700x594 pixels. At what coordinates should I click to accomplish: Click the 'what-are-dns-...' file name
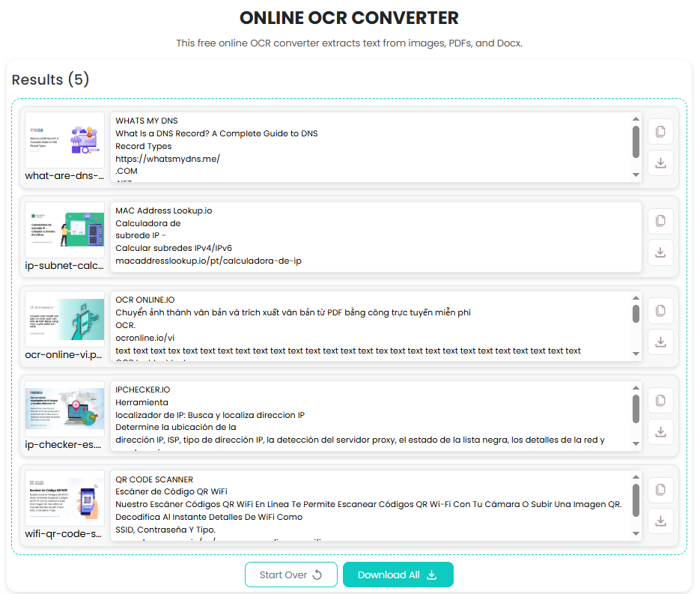tap(64, 176)
